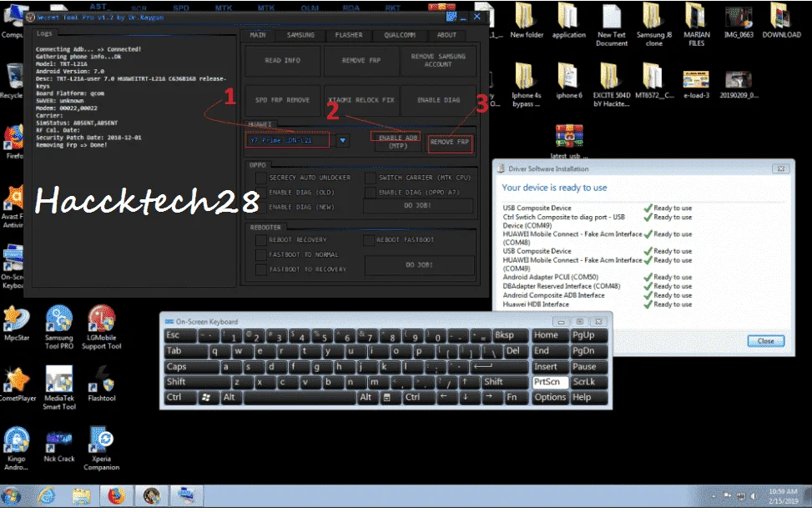Click the taskbar clock showing 10:59 AM
The height and width of the screenshot is (512, 812).
783,496
